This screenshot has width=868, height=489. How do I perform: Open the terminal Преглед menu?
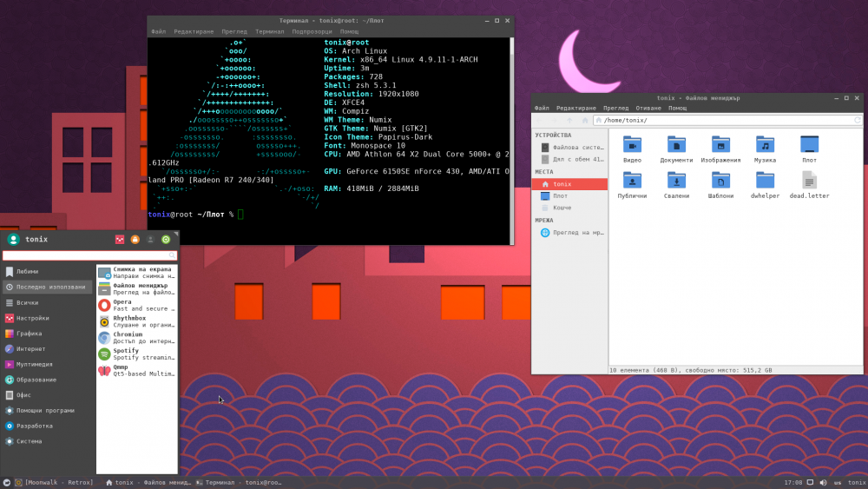coord(234,31)
